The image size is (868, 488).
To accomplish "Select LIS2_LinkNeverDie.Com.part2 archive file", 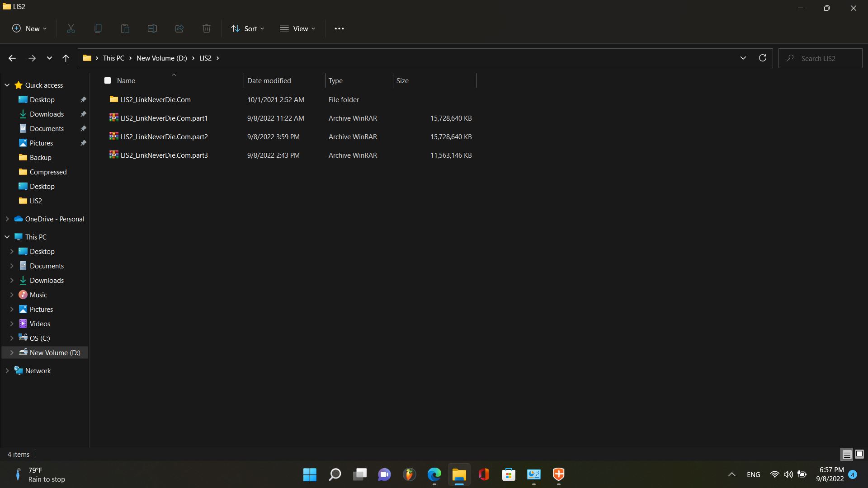I will pyautogui.click(x=164, y=136).
